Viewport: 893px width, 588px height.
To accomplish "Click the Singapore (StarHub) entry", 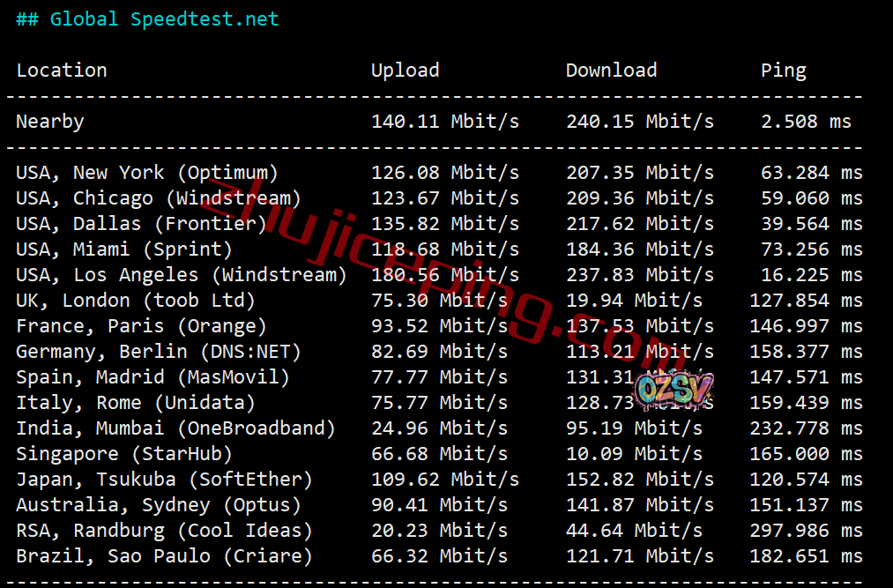I will [x=124, y=454].
